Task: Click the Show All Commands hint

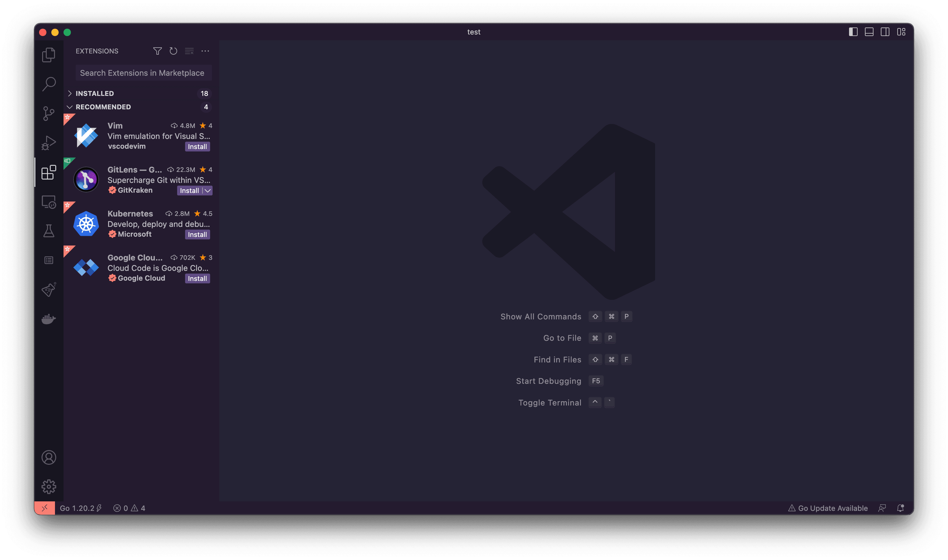Action: click(541, 317)
